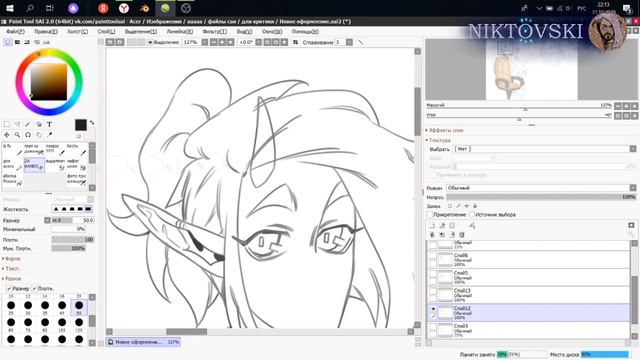
Task: Expand the Текст. brush section
Action: click(x=11, y=269)
